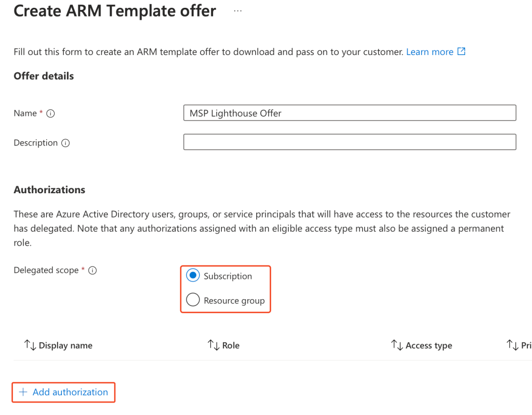This screenshot has height=415, width=532.
Task: Click the Access type column header label
Action: [429, 345]
